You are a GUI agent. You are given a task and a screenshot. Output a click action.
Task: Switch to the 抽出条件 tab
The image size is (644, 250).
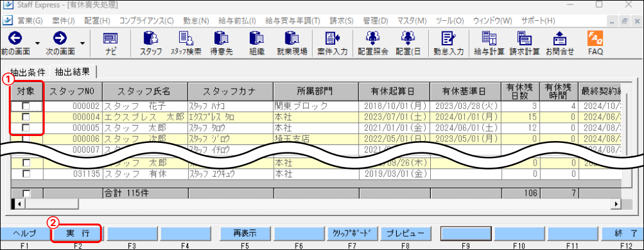tap(27, 72)
